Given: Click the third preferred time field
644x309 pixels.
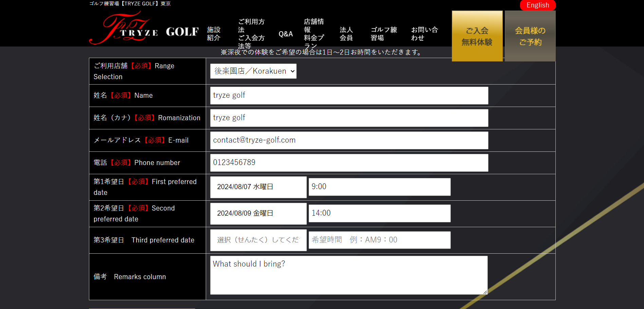Looking at the screenshot, I should (380, 240).
